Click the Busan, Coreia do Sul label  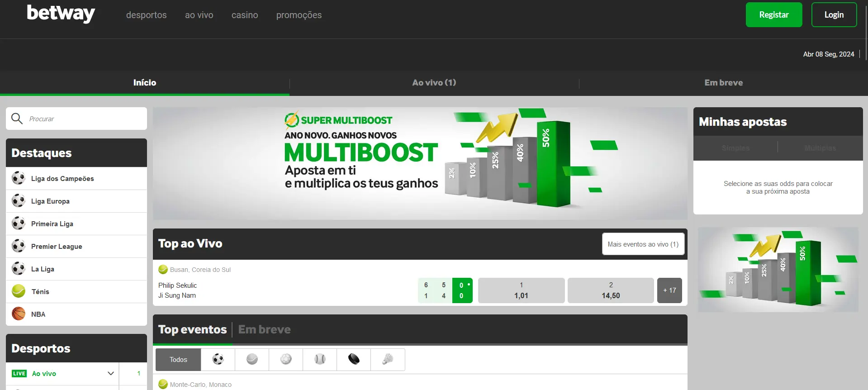[x=200, y=270]
